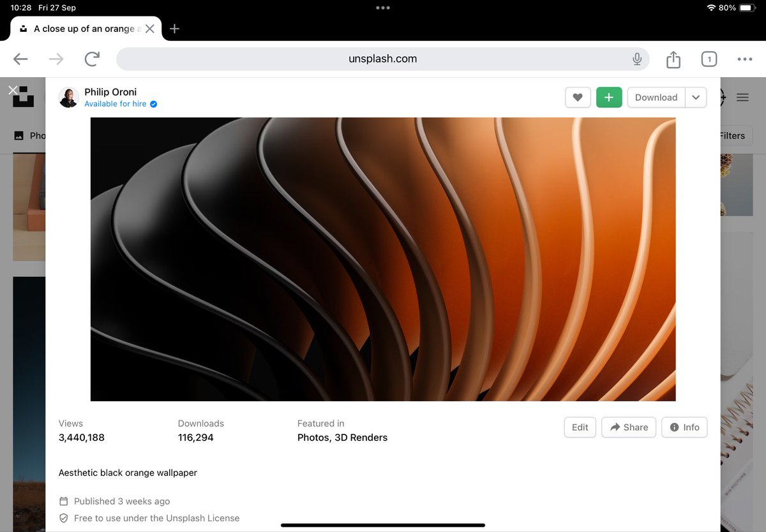Add photo to collection with green plus
The height and width of the screenshot is (532, 766).
point(609,98)
